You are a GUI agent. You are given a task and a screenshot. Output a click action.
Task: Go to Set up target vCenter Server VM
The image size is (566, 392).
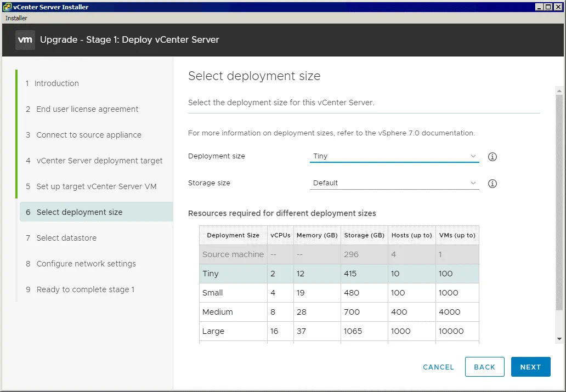(96, 186)
